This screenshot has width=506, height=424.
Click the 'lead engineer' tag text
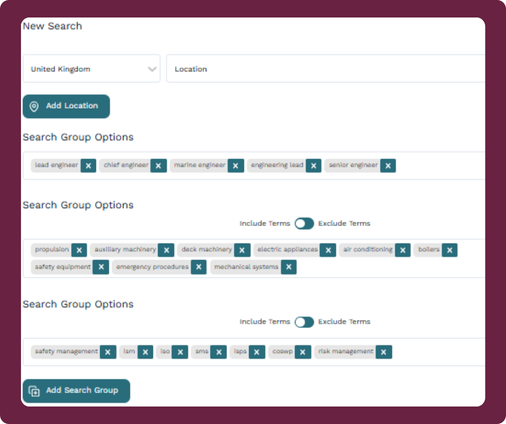[x=56, y=165]
